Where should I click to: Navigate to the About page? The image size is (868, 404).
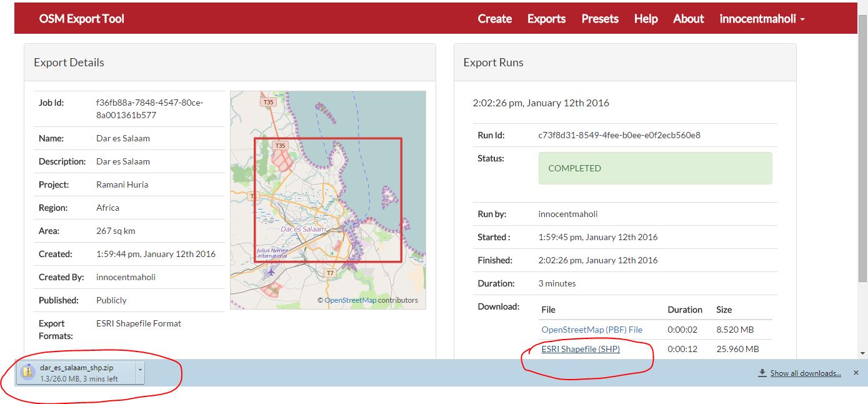(688, 19)
